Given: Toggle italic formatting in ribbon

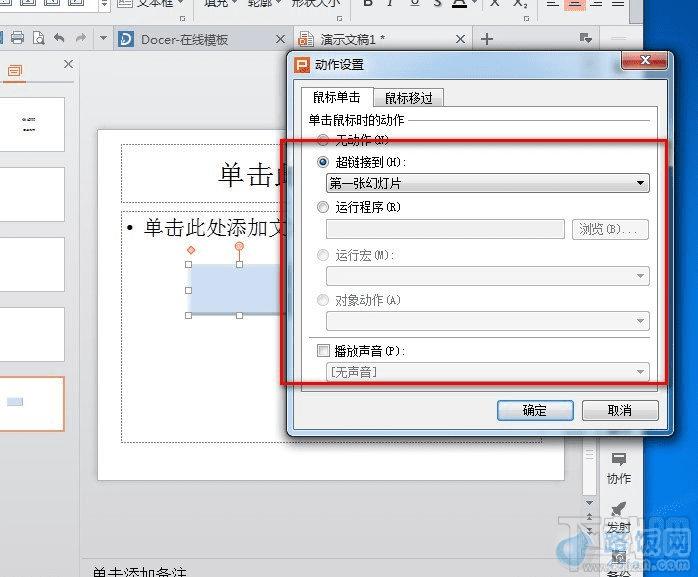Looking at the screenshot, I should (x=390, y=4).
